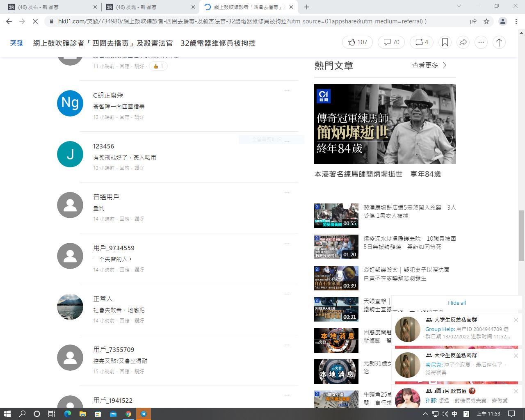This screenshot has height=420, width=525.
Task: Open options menu on 用戶_9734559's comment
Action: tap(287, 243)
